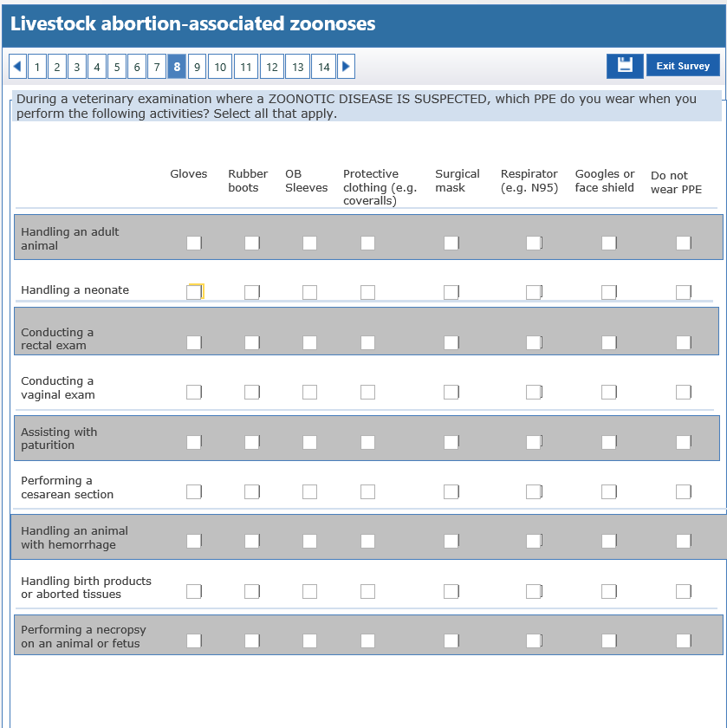
Task: Click the save survey floppy disk icon
Action: (625, 66)
